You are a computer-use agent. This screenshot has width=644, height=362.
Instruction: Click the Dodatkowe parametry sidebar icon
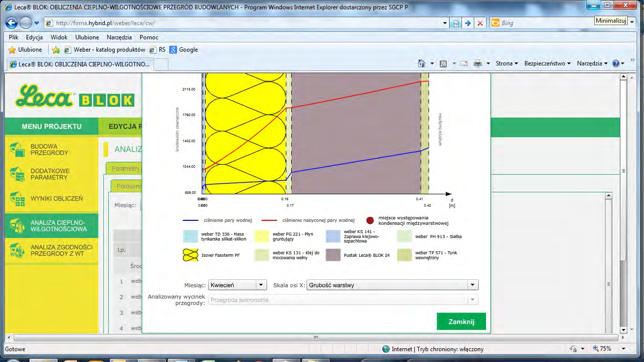pyautogui.click(x=17, y=174)
